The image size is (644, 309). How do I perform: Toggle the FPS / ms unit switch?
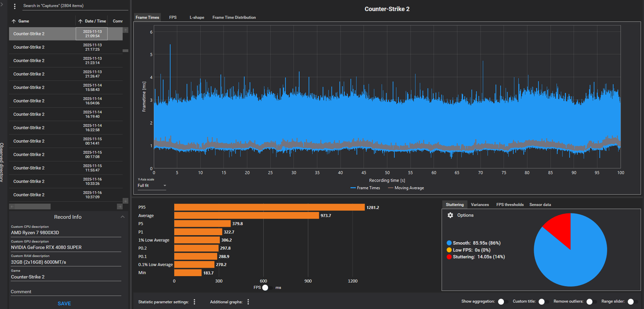tap(266, 288)
